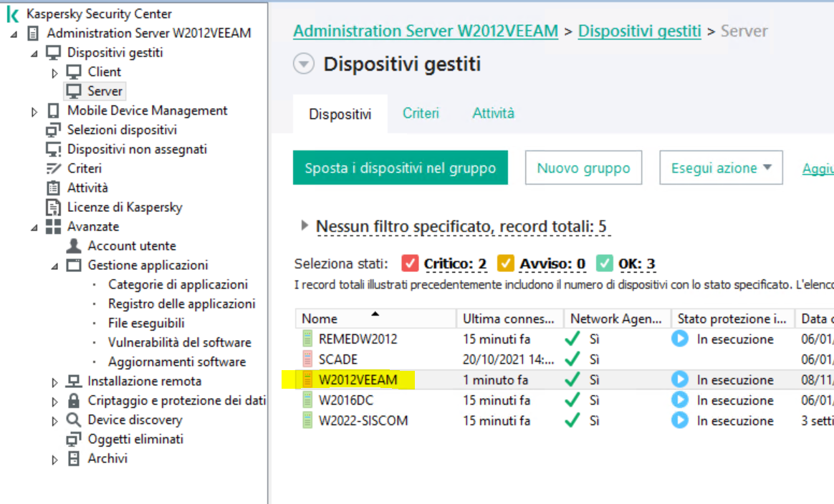834x504 pixels.
Task: Expand the Installazione remota node
Action: (54, 382)
